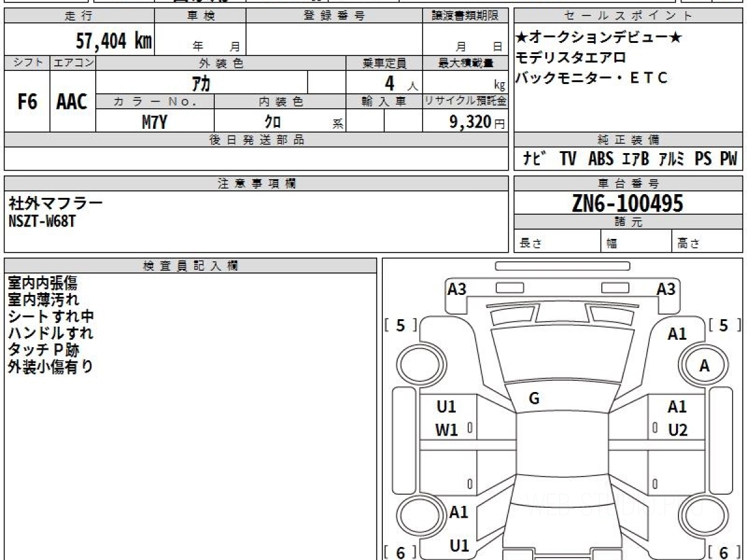Click the ナビ equipment label

coord(534,159)
